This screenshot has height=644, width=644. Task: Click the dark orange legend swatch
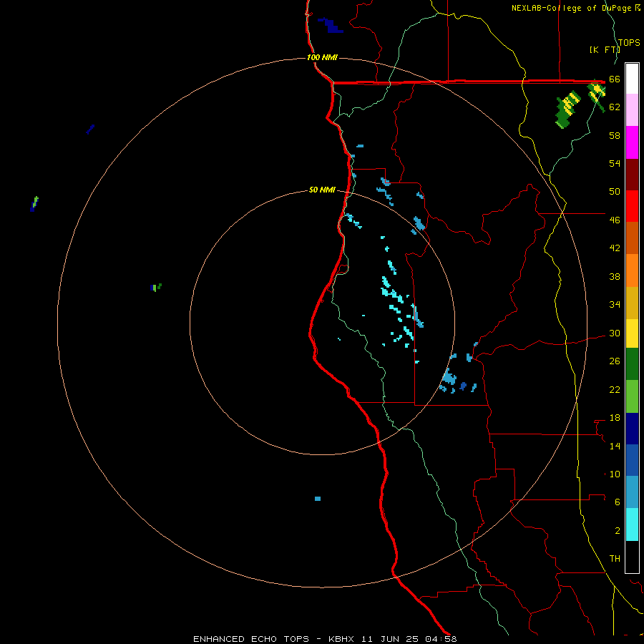[632, 238]
